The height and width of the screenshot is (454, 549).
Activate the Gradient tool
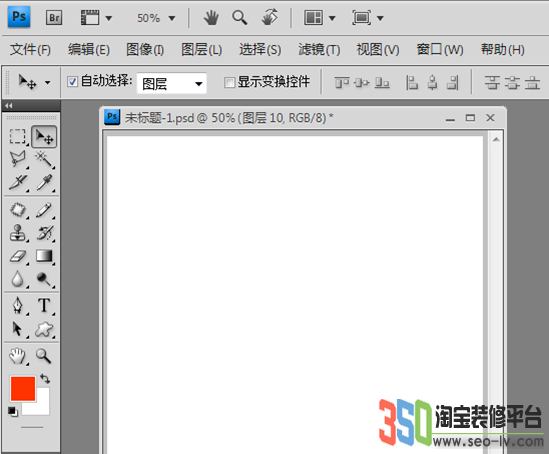(44, 256)
